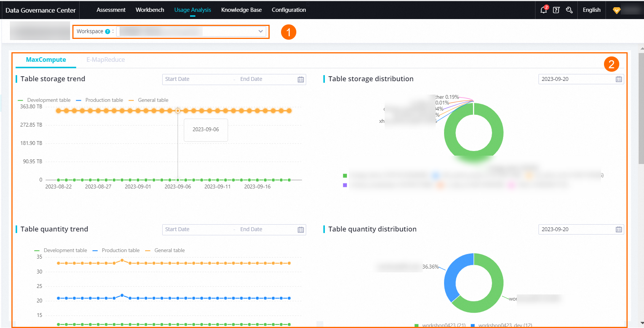Open calendar icon for Table storage distribution

[x=619, y=79]
